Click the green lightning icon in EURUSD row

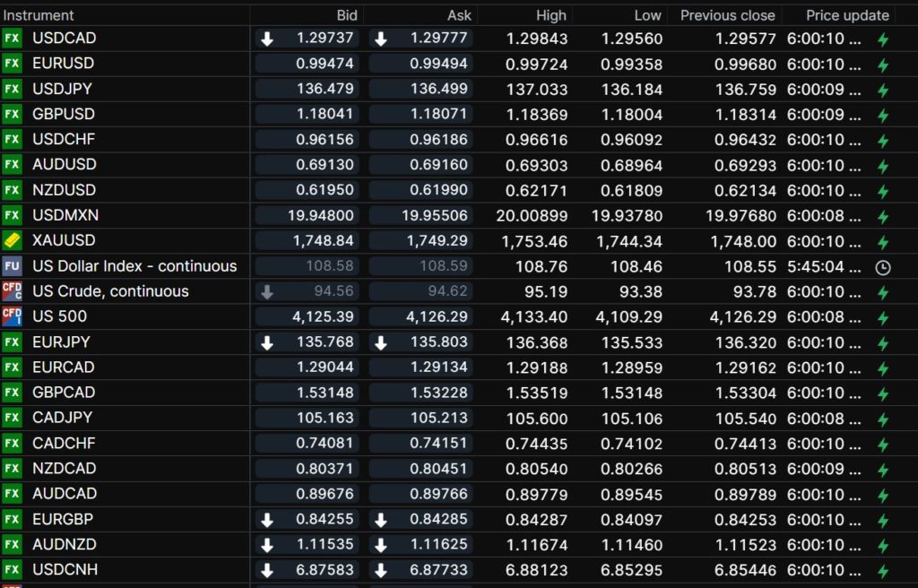click(882, 65)
